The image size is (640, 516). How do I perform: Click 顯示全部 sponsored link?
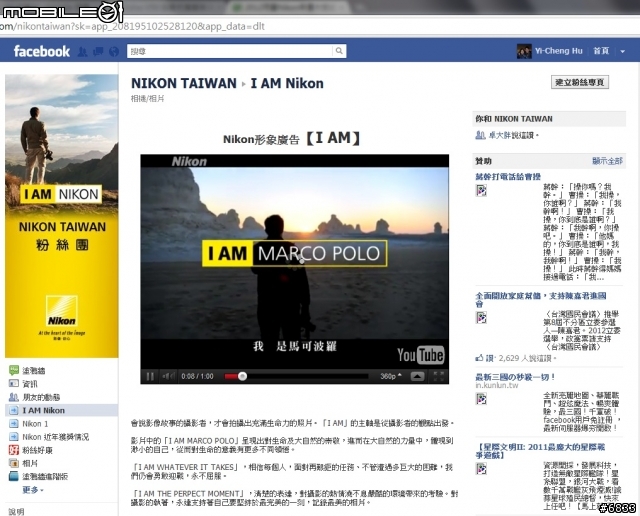[607, 161]
